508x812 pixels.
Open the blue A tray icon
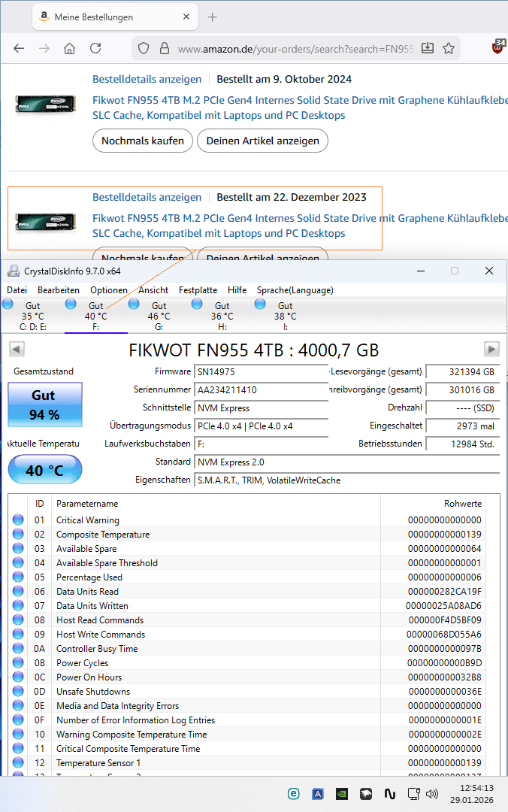pyautogui.click(x=317, y=793)
